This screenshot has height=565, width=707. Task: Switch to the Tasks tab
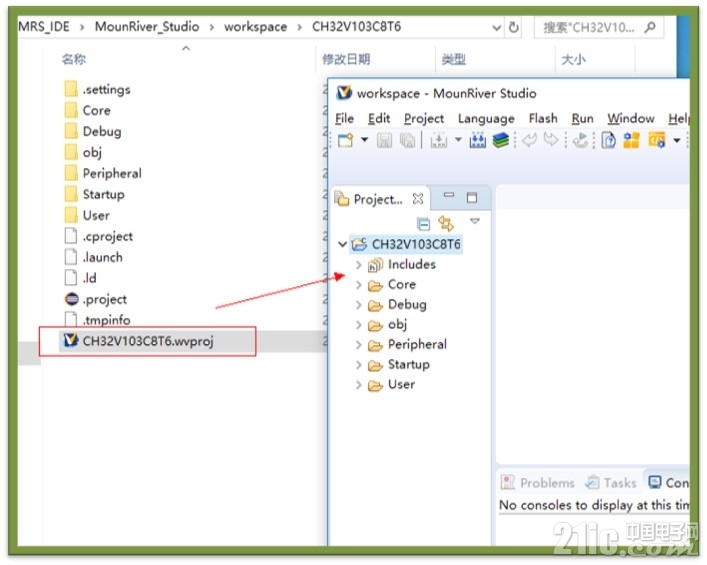coord(611,483)
